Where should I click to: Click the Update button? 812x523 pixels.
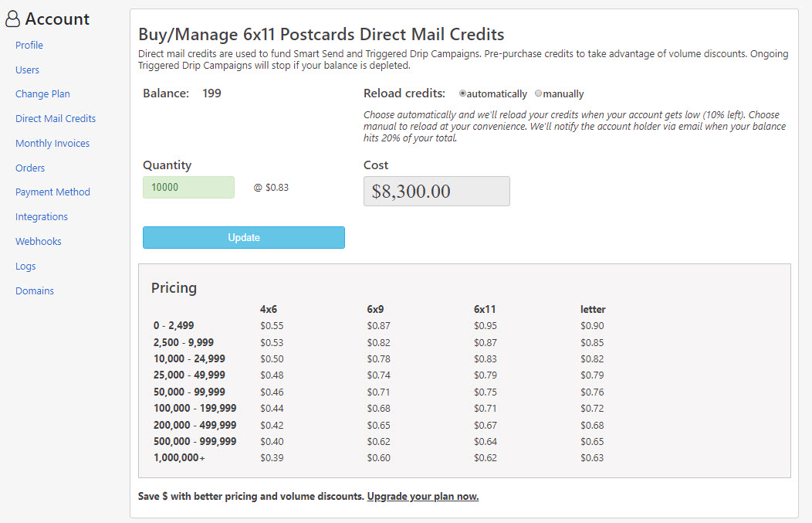244,237
